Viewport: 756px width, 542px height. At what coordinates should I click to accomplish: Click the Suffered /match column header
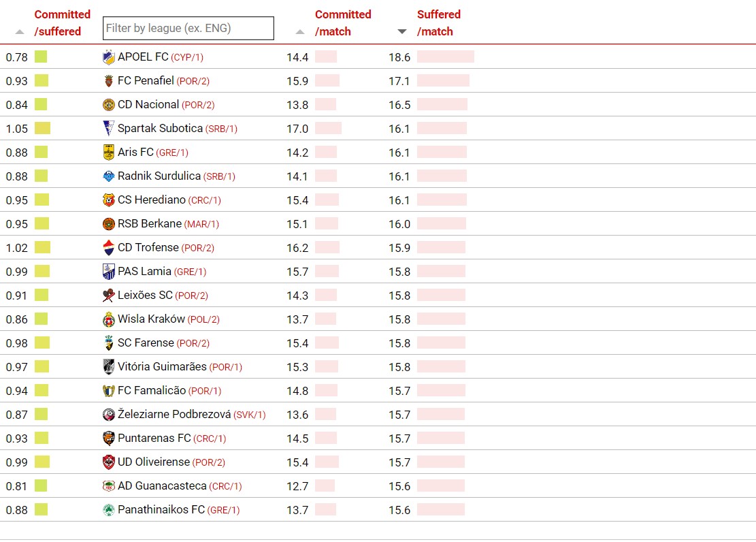point(438,22)
